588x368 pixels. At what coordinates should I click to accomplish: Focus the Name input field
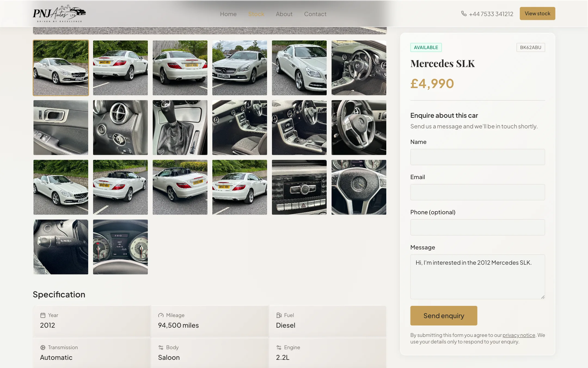[x=477, y=157]
